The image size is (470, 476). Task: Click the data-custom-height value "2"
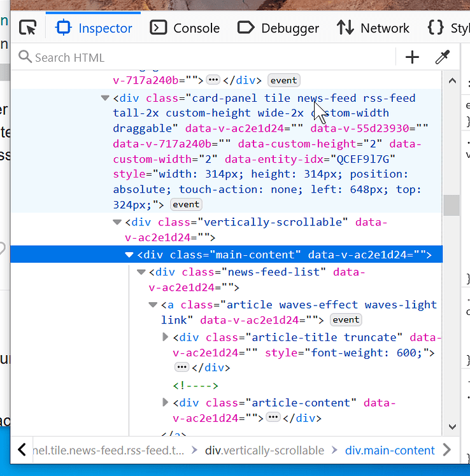(373, 144)
